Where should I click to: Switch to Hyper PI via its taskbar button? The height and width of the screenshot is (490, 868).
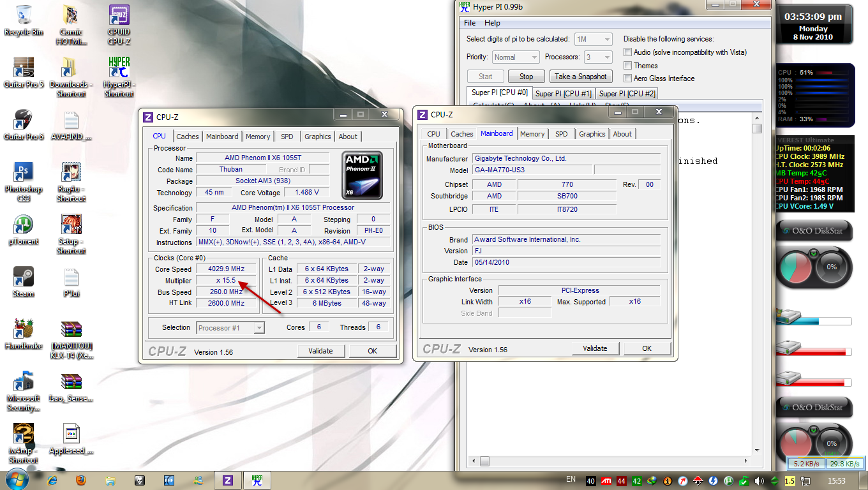257,480
